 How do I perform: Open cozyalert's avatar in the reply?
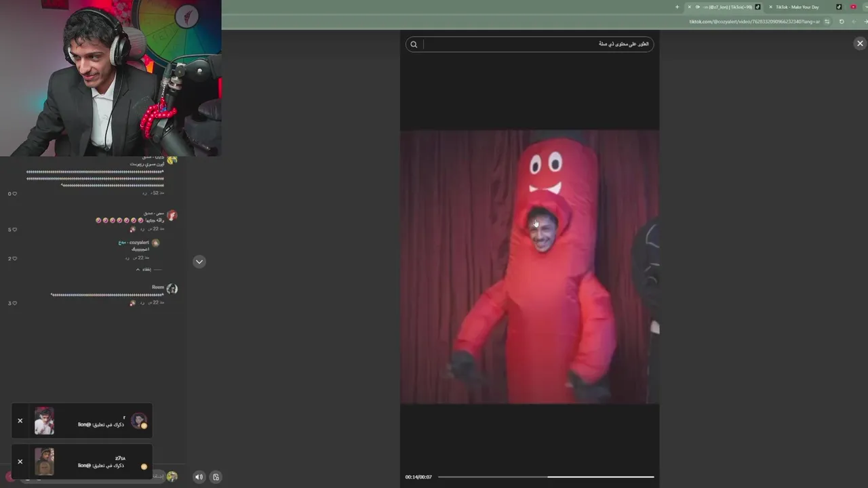point(155,243)
